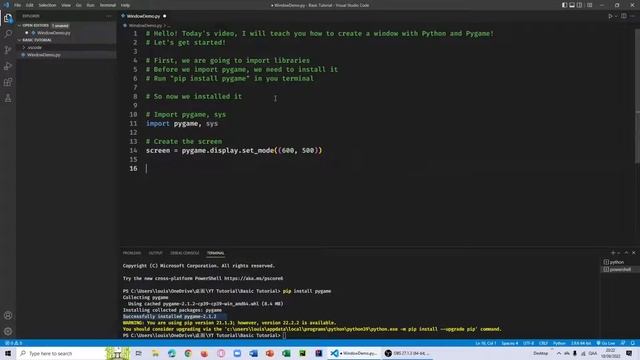The image size is (640, 360).
Task: Open the Run menu
Action: 91,5
